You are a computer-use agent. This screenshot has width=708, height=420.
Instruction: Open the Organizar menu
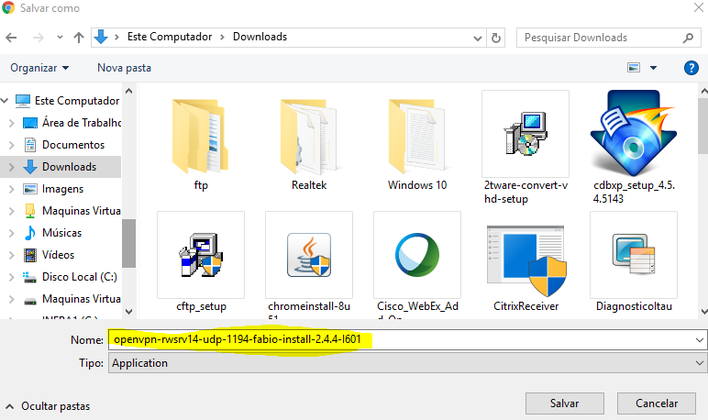[x=40, y=68]
